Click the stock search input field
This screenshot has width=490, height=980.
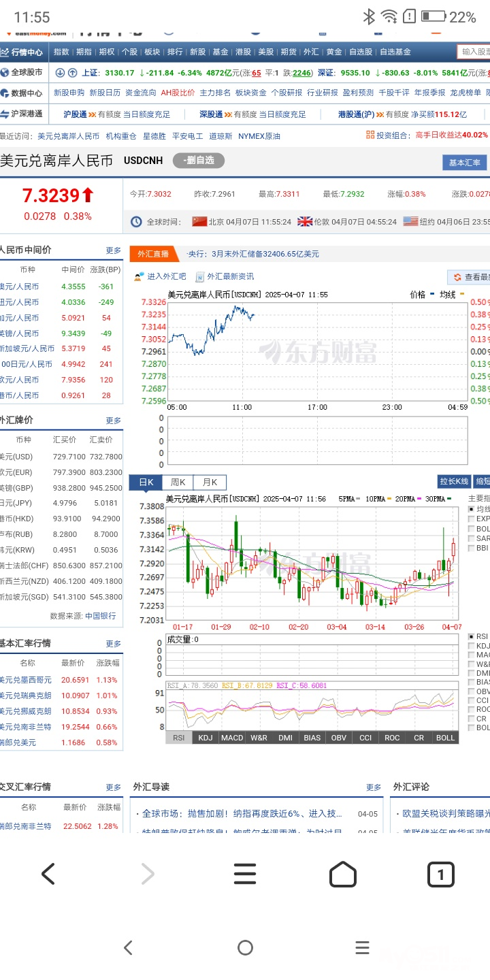click(474, 52)
